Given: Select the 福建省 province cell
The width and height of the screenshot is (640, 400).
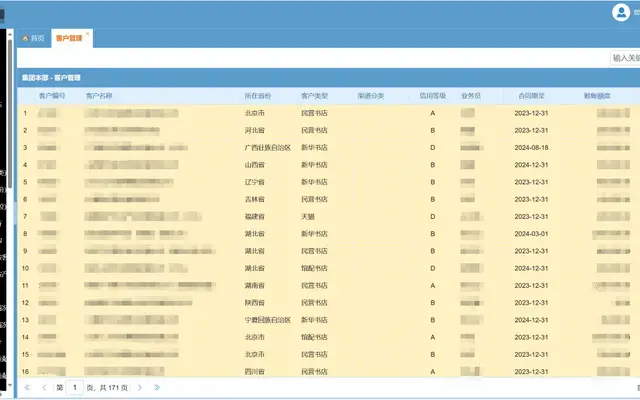Looking at the screenshot, I should click(x=255, y=216).
